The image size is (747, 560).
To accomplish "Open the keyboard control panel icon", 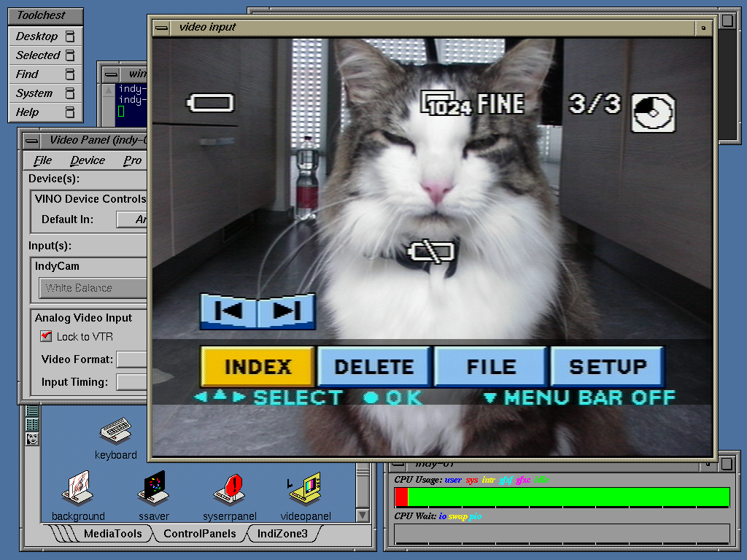I will pyautogui.click(x=115, y=433).
